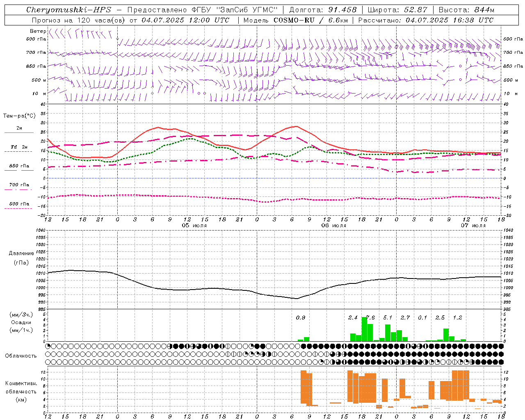Click the "Конвективн." convective cloud label
Image resolution: width=525 pixels, height=420 pixels.
pyautogui.click(x=21, y=383)
